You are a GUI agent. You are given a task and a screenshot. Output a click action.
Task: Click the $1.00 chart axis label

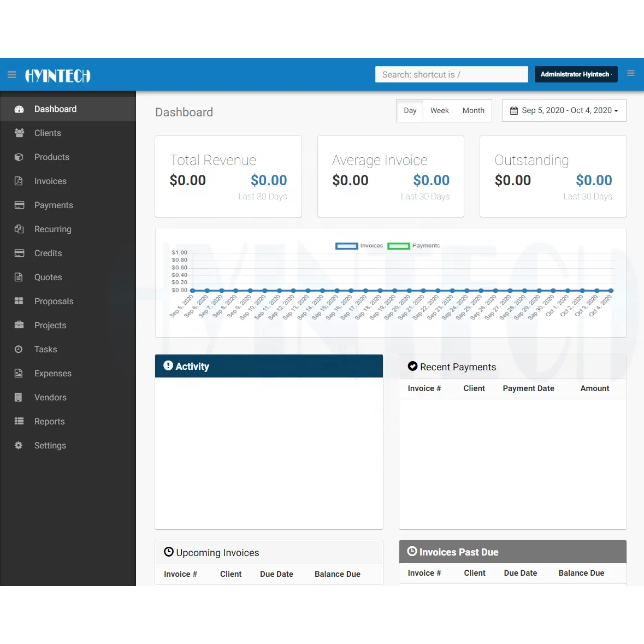(180, 252)
